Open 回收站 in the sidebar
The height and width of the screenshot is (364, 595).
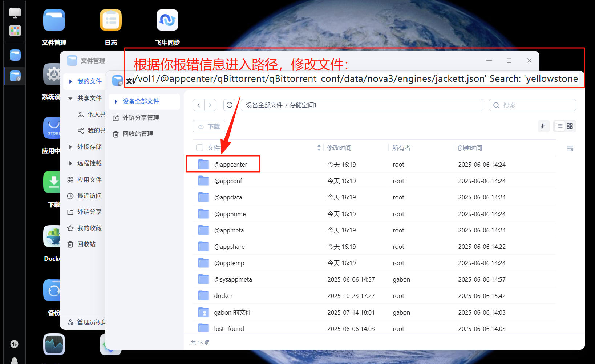point(82,244)
